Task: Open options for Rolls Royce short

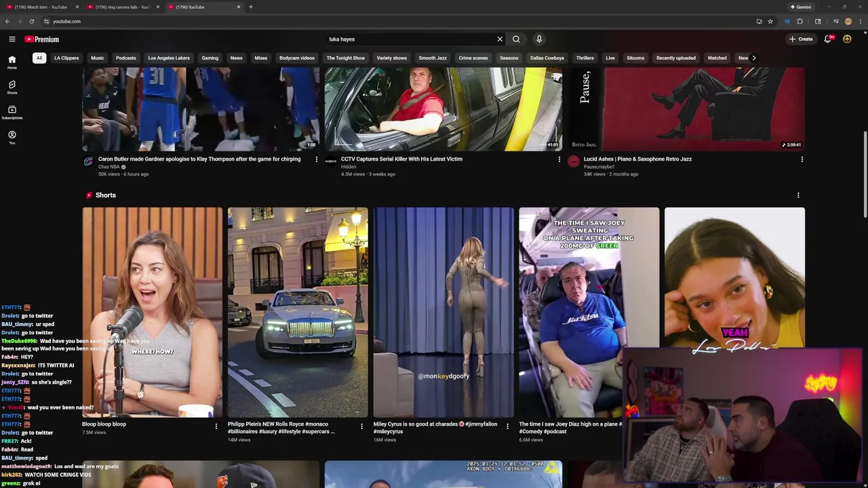Action: click(361, 426)
